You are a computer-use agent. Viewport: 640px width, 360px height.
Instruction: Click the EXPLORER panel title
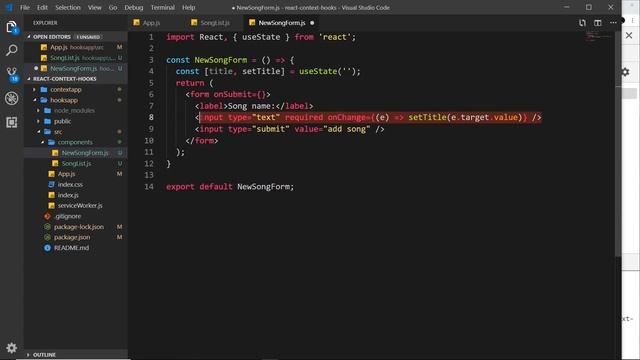point(45,23)
